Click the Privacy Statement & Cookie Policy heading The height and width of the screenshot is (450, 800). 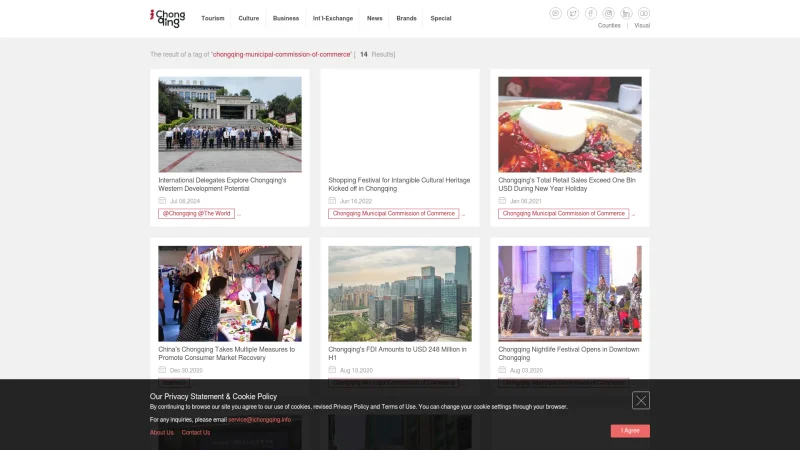(x=213, y=396)
